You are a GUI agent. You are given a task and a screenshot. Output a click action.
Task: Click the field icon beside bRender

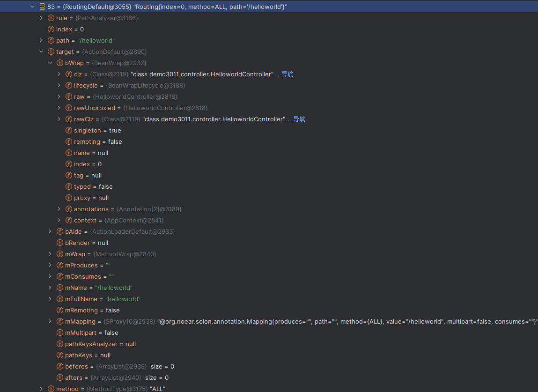coord(60,243)
